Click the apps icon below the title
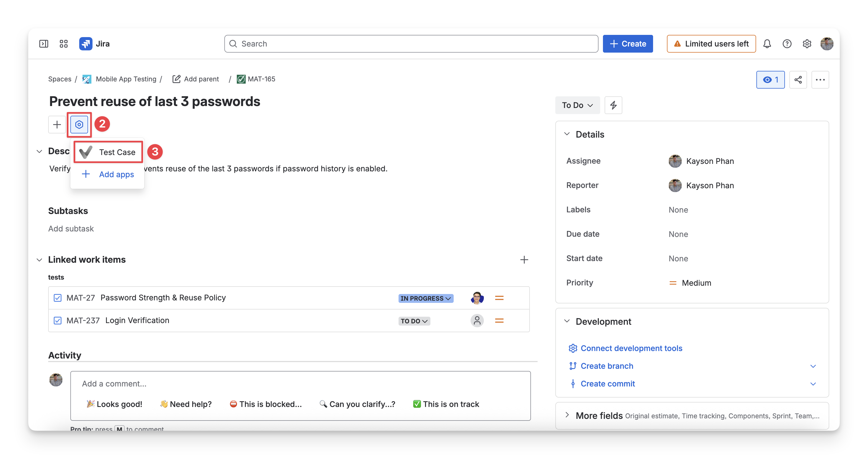The height and width of the screenshot is (459, 868). pyautogui.click(x=79, y=125)
